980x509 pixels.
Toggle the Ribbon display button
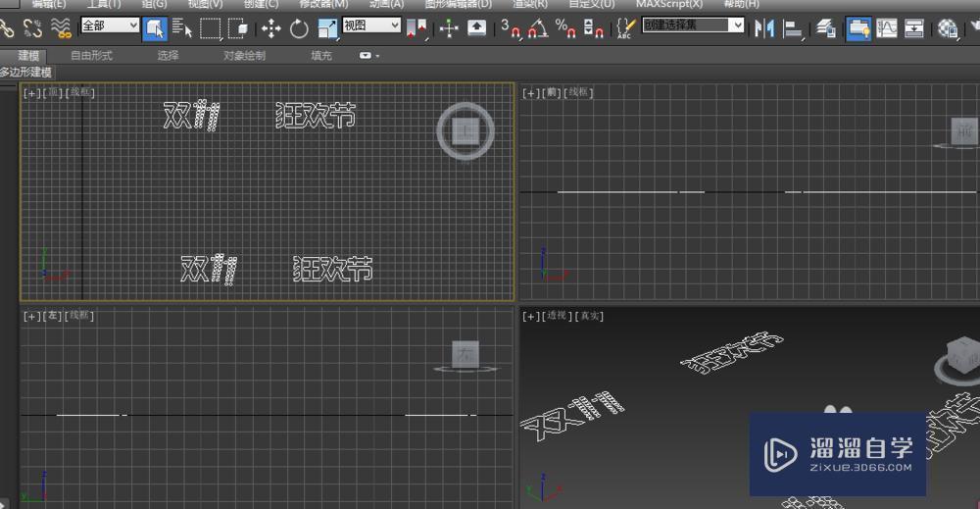tap(858, 28)
